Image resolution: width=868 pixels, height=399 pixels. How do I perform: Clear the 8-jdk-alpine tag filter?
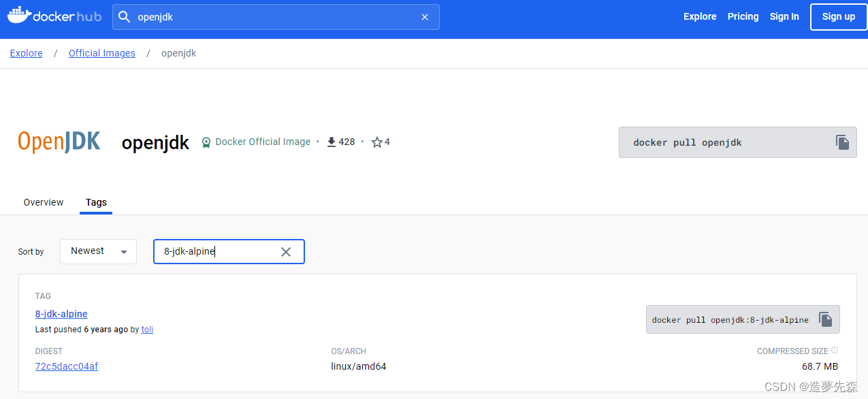pyautogui.click(x=286, y=252)
